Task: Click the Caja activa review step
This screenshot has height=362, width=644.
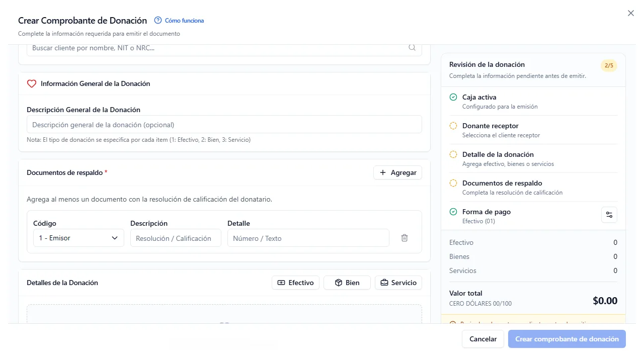Action: (x=533, y=102)
